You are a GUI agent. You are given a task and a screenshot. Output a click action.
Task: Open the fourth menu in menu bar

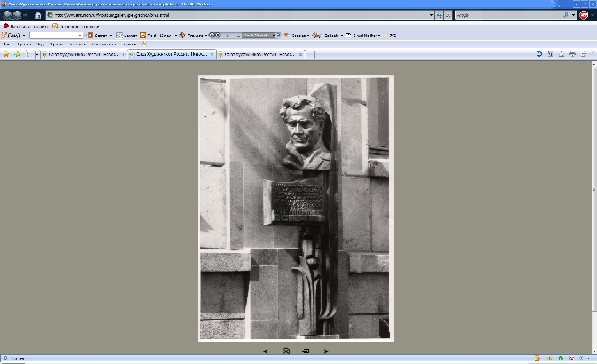pos(56,44)
